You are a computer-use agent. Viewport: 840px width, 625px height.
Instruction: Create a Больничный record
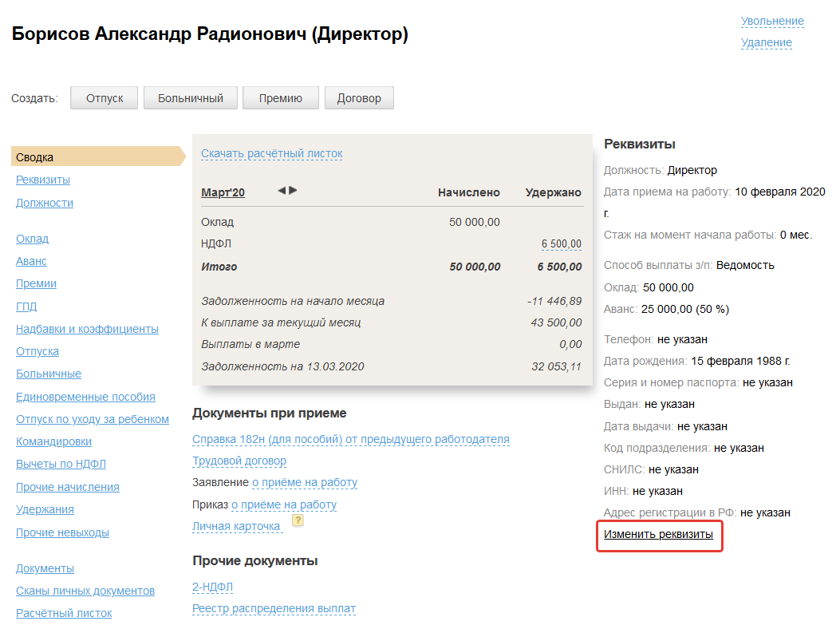coord(190,98)
